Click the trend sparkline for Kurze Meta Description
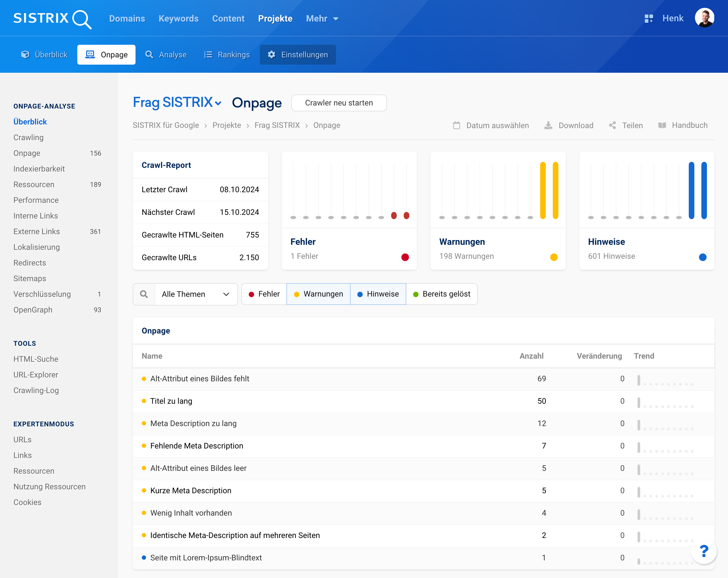 pyautogui.click(x=665, y=492)
